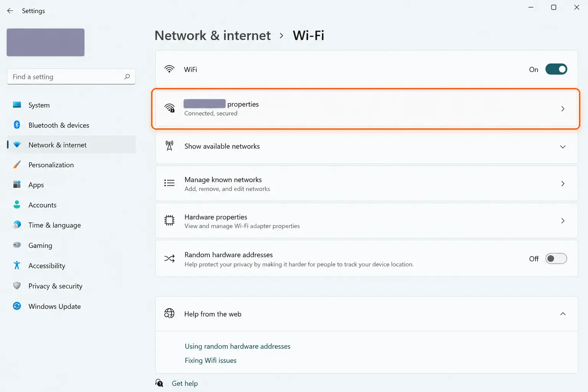This screenshot has width=588, height=392.
Task: Click the Network & internet Wi-Fi diamond icon
Action: [17, 145]
